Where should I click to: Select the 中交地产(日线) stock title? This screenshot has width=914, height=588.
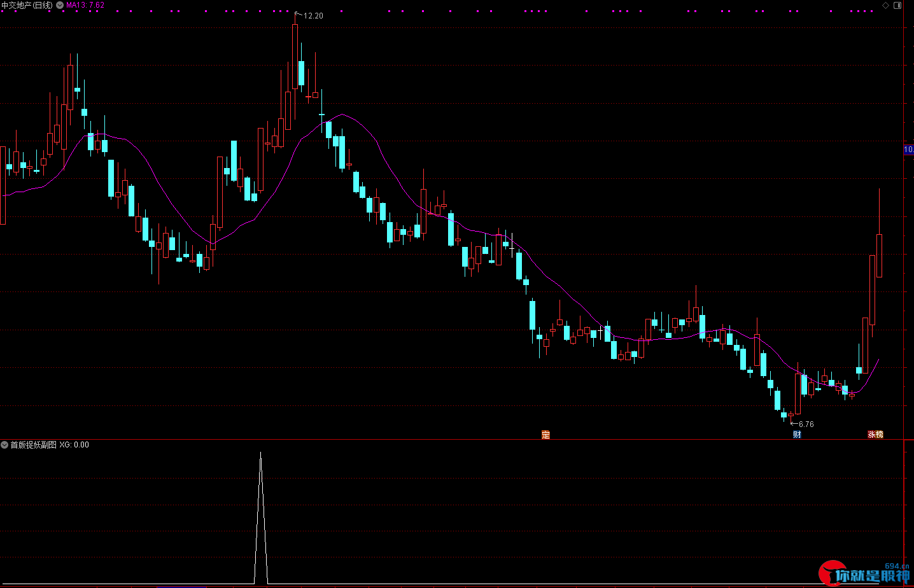pyautogui.click(x=27, y=5)
